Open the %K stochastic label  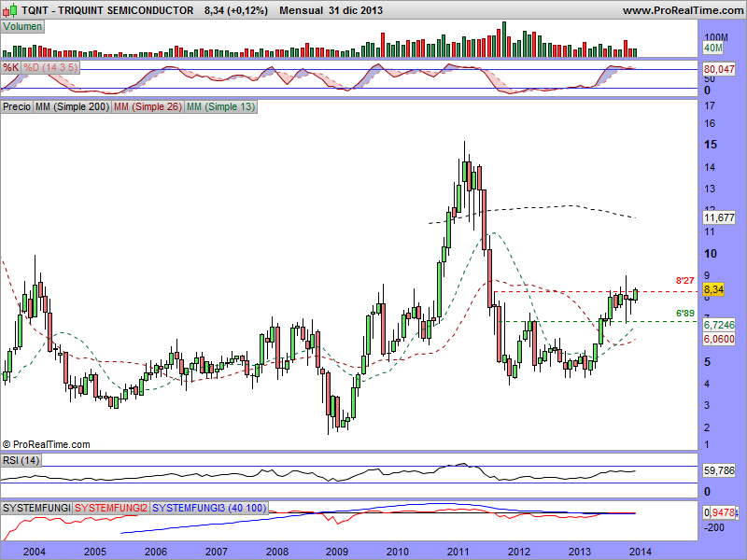[10, 67]
